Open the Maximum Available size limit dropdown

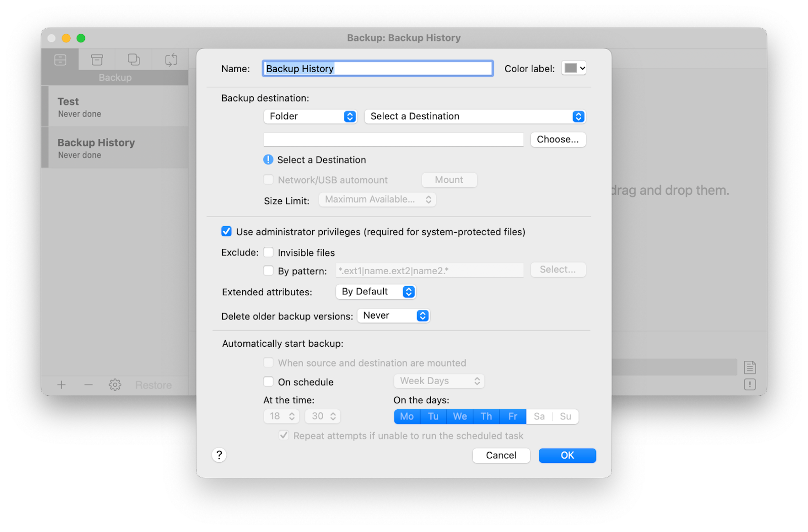point(377,199)
